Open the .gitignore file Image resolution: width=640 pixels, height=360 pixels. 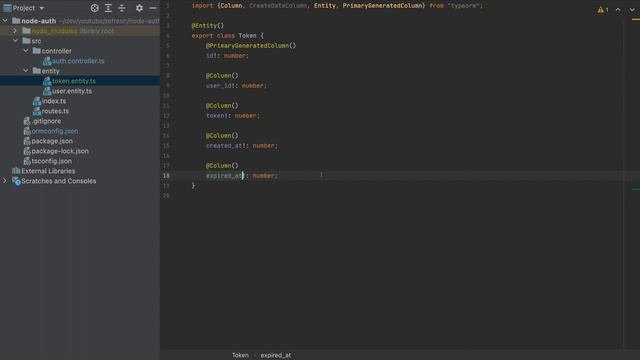[46, 121]
